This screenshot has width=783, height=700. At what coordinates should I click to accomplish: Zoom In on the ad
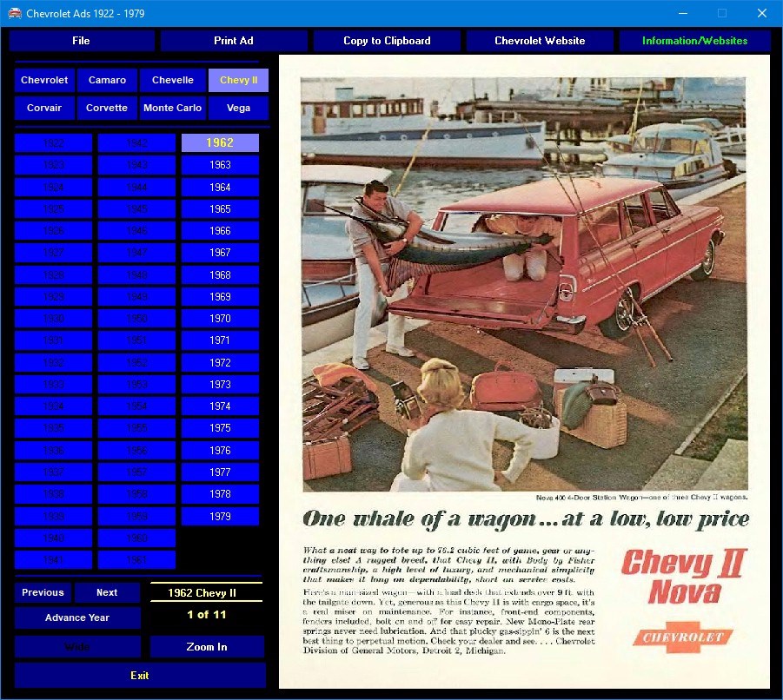coord(207,647)
